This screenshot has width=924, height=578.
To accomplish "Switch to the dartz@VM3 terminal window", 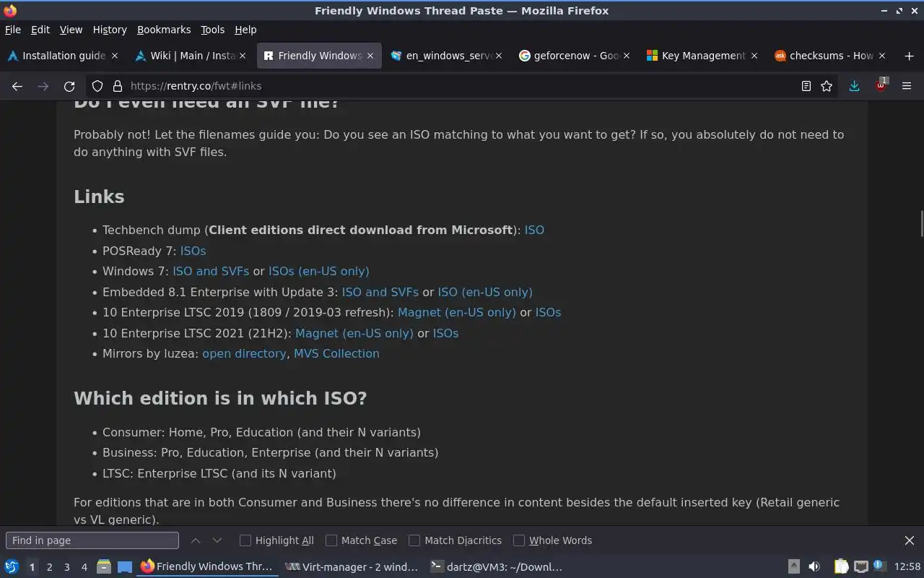I will pyautogui.click(x=497, y=567).
